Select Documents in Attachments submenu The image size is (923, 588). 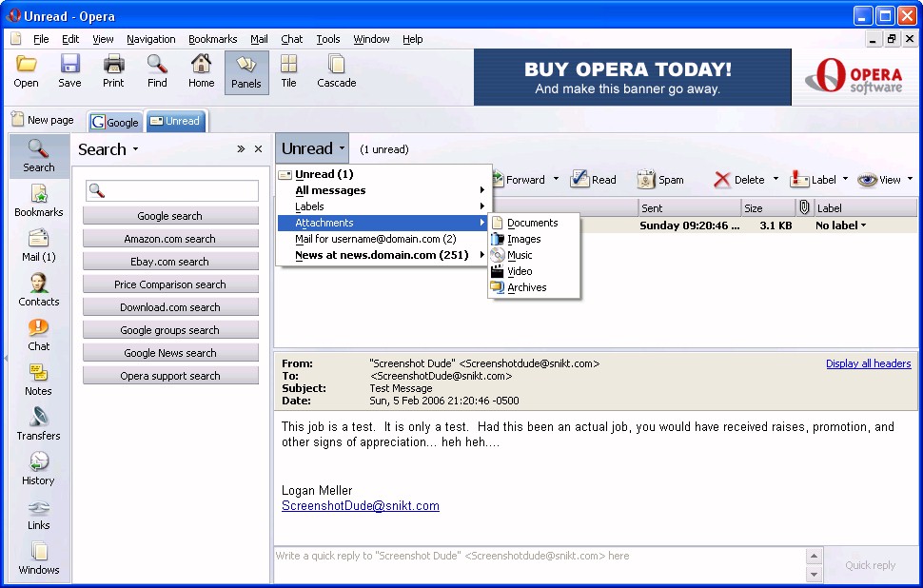click(532, 223)
